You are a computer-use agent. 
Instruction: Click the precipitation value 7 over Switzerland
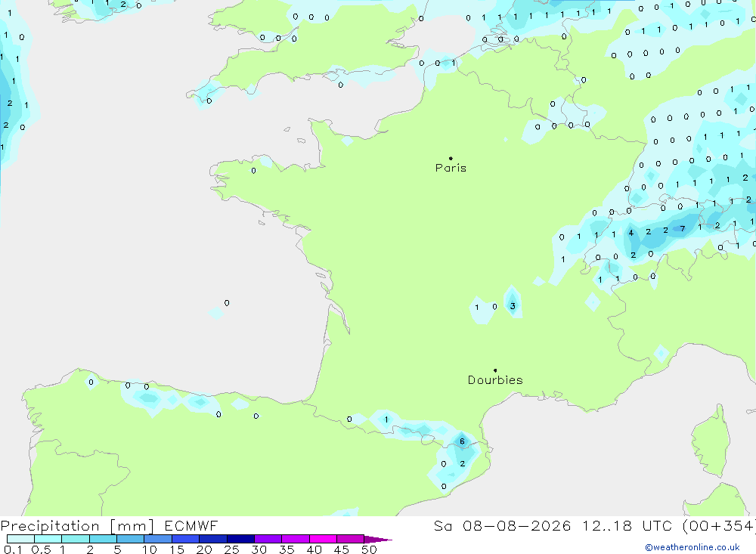coord(682,228)
